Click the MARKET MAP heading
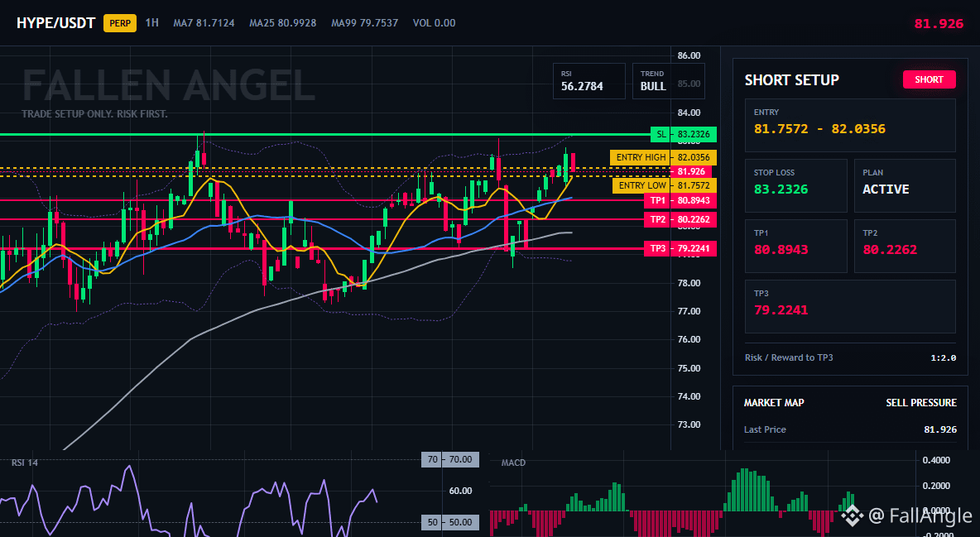The width and height of the screenshot is (980, 537). tap(774, 403)
